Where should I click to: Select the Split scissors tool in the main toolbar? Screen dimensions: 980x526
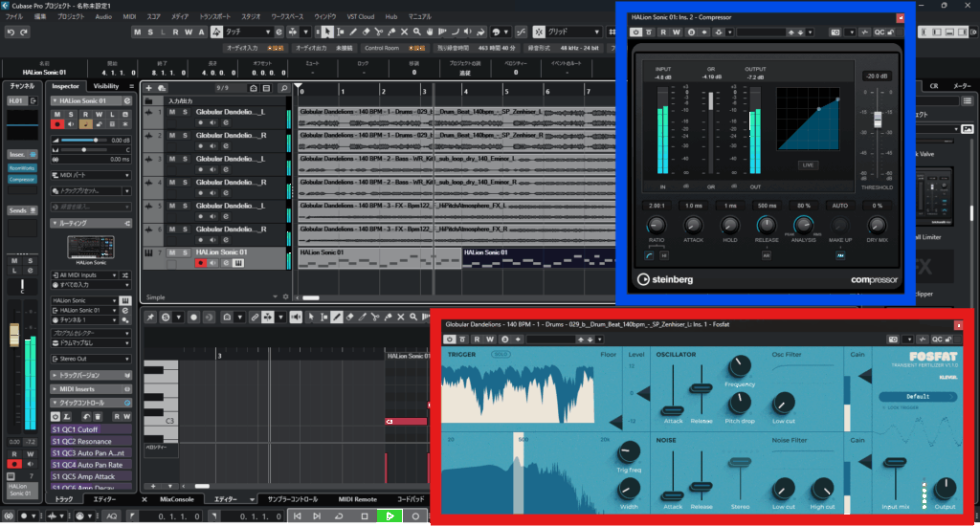379,32
